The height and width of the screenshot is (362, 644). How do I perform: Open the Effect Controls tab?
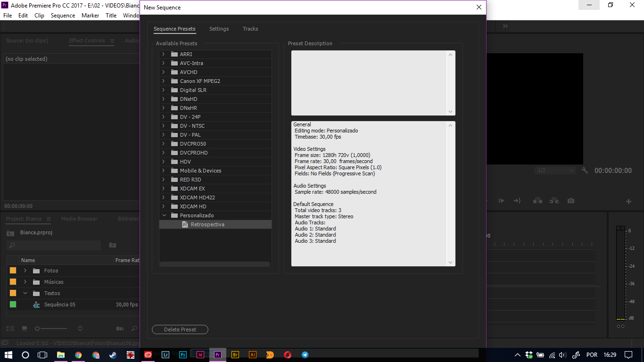87,41
